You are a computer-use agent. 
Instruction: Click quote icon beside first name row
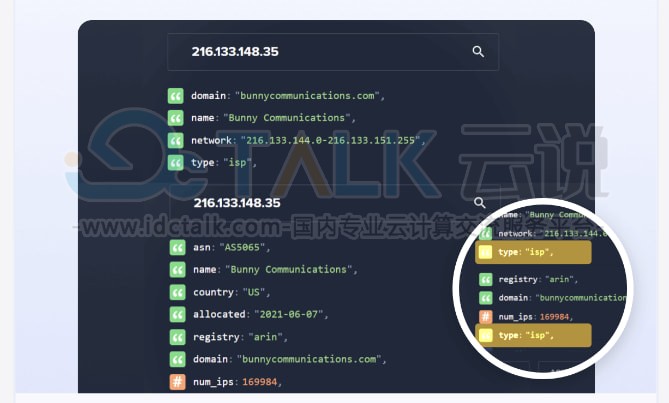click(x=176, y=118)
